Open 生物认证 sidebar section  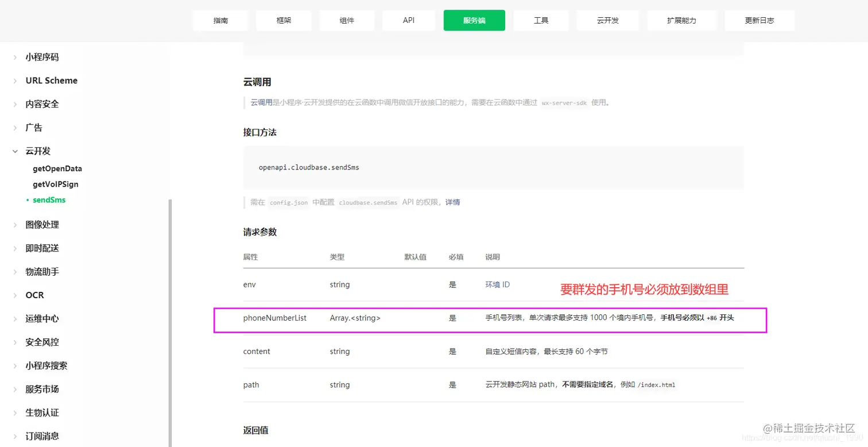click(x=42, y=413)
